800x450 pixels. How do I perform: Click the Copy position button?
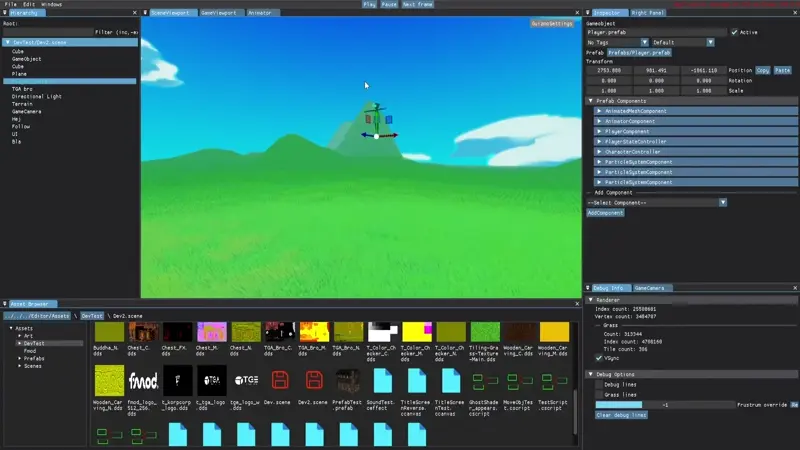pos(763,70)
